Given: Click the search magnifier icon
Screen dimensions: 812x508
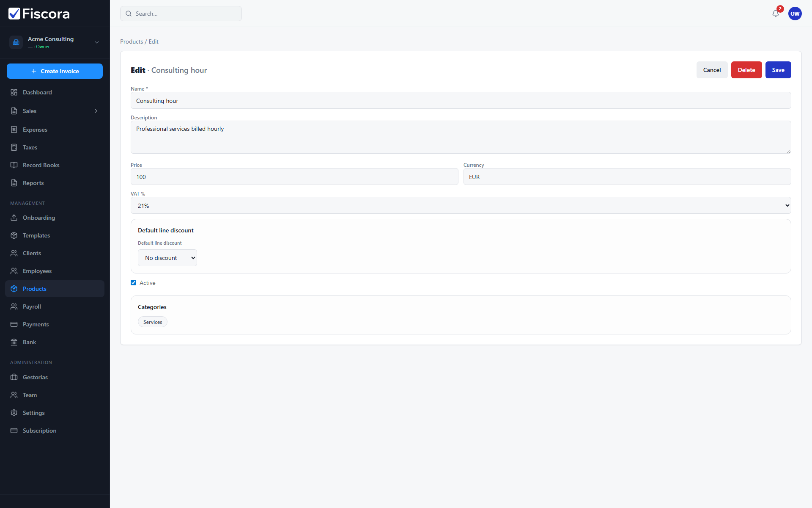Looking at the screenshot, I should coord(129,14).
